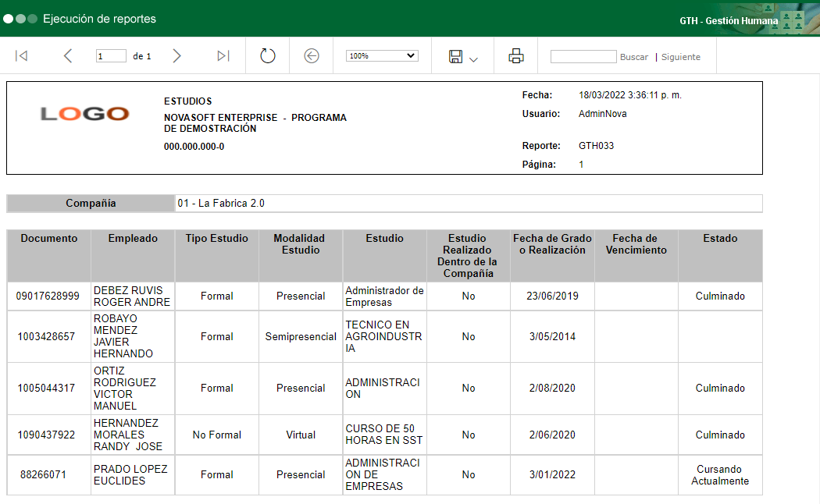This screenshot has height=504, width=820.
Task: Click the report code GTH033
Action: click(x=596, y=146)
